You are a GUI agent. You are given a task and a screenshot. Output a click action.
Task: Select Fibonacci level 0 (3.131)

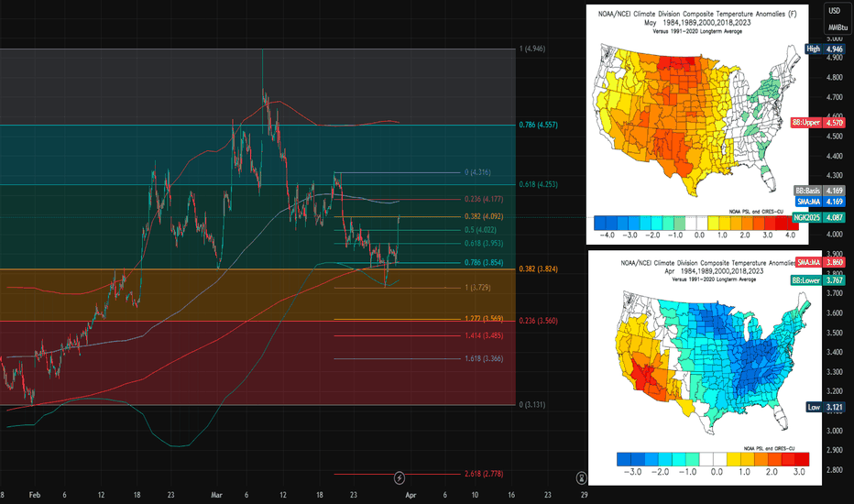532,405
